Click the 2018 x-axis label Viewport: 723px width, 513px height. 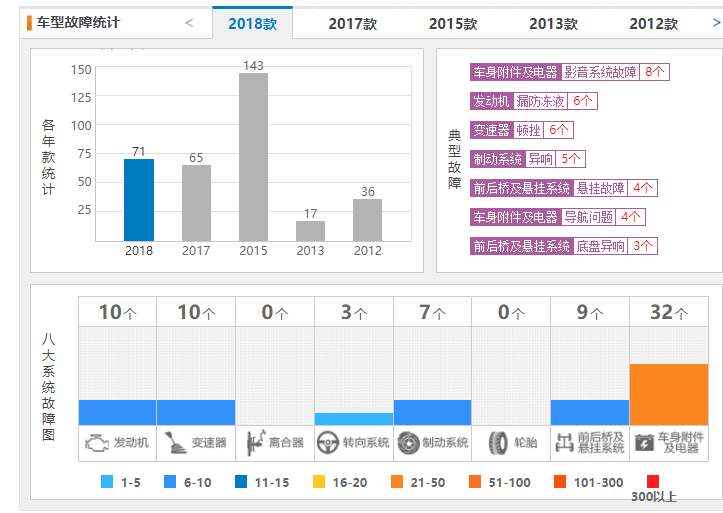point(139,251)
